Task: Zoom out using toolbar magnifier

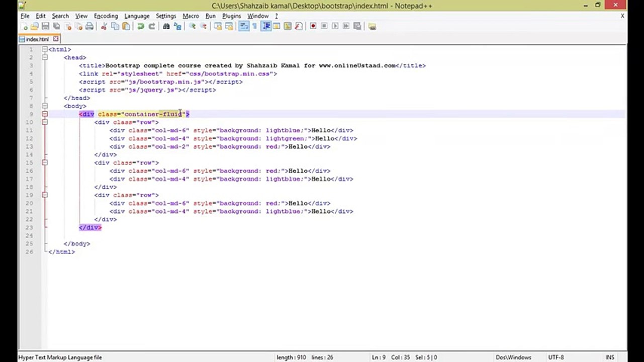Action: (203, 26)
